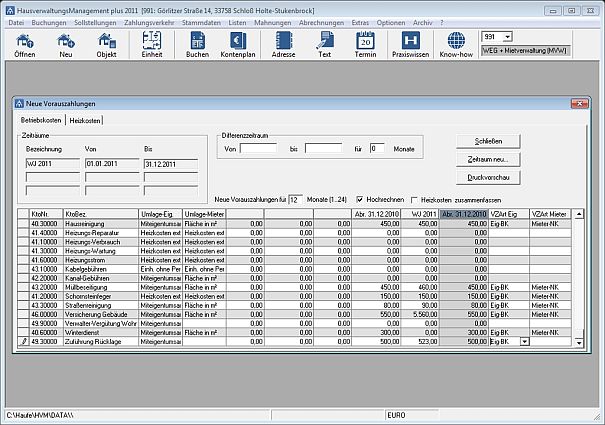Click the Monate field showing 0
The image size is (605, 425).
[x=377, y=148]
